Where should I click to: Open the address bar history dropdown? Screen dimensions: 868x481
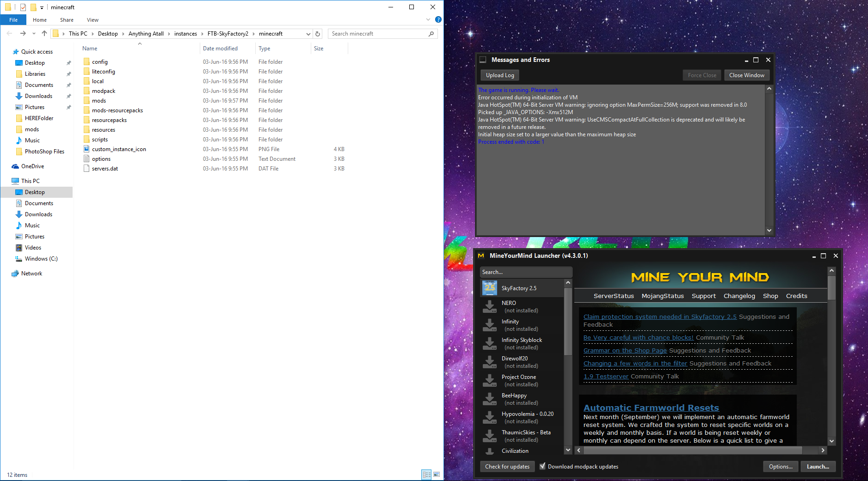tap(308, 34)
